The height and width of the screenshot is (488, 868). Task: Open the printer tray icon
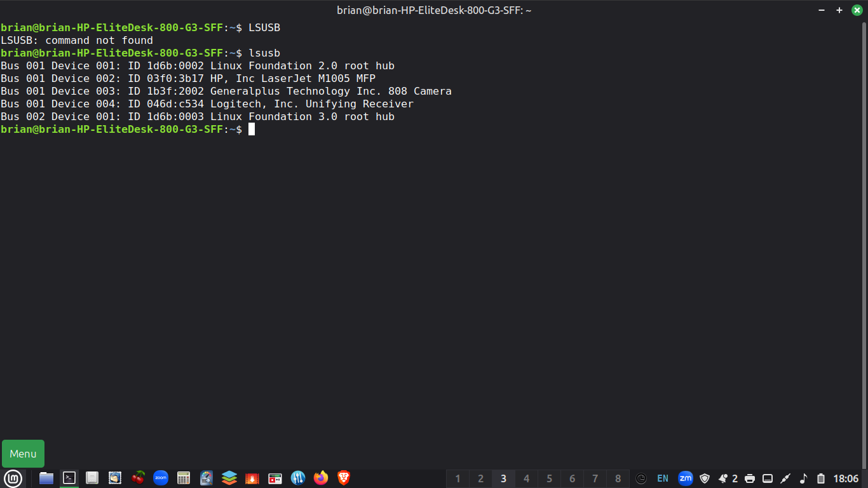(x=750, y=478)
